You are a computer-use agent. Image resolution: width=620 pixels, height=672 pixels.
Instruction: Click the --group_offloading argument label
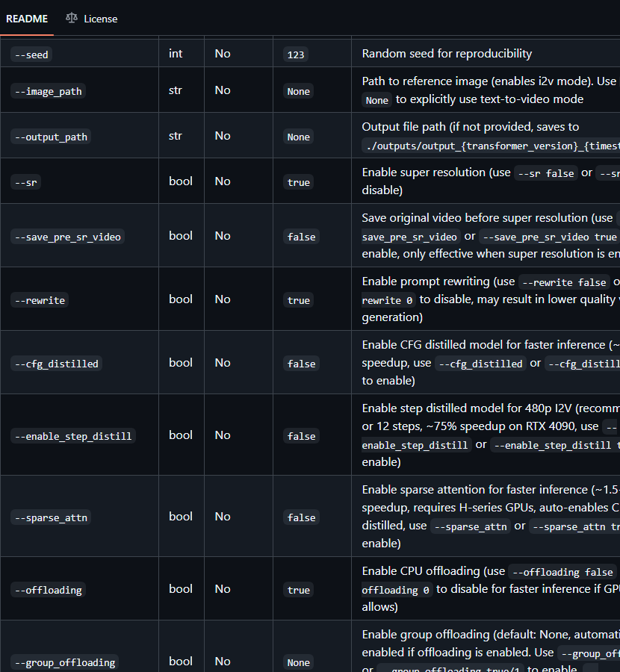65,662
